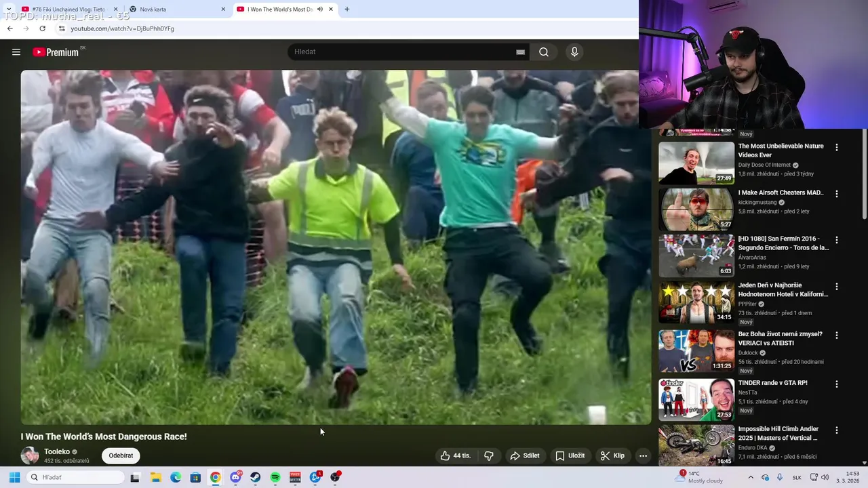The width and height of the screenshot is (868, 488).
Task: Go to the YouTube Premium home logo
Action: click(x=56, y=52)
